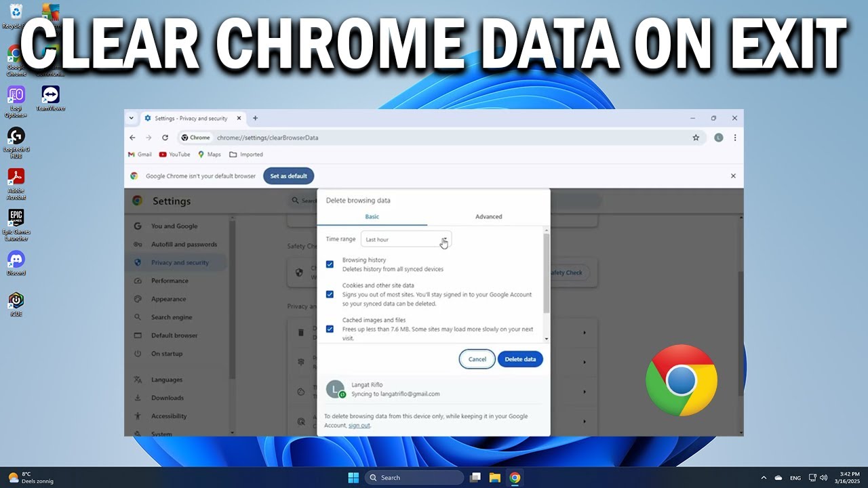Screen dimensions: 868x488
Task: Open Gmail bookmark
Action: (140, 155)
